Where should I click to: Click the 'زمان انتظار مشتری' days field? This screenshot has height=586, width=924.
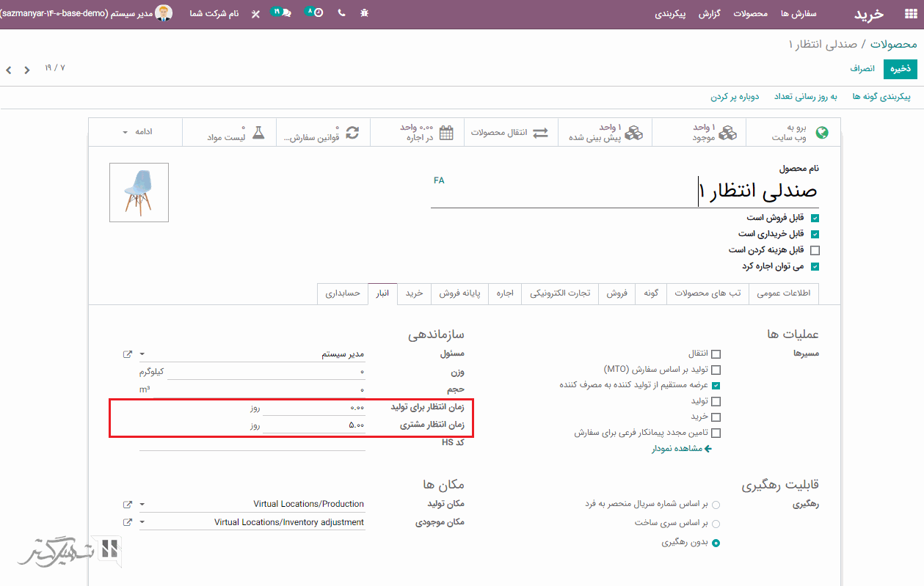click(x=314, y=425)
